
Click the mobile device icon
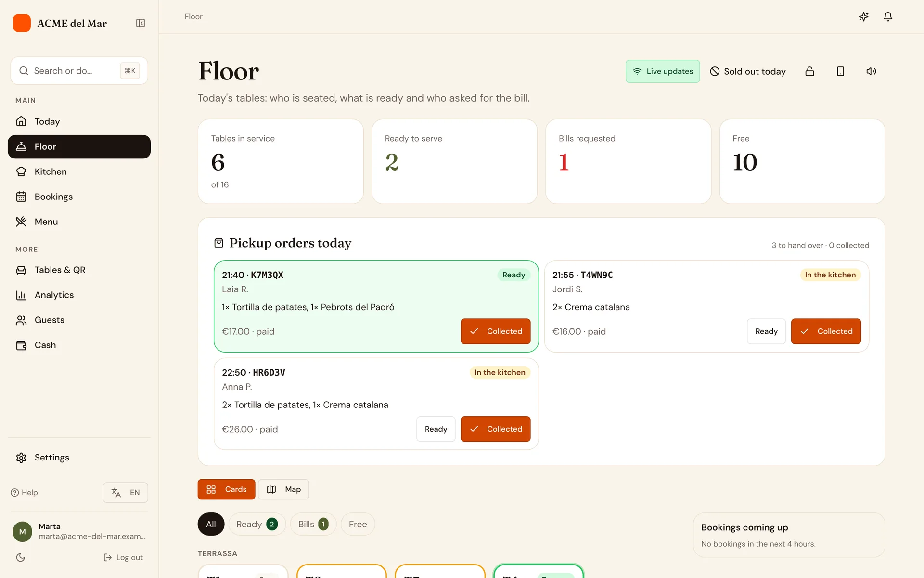841,71
